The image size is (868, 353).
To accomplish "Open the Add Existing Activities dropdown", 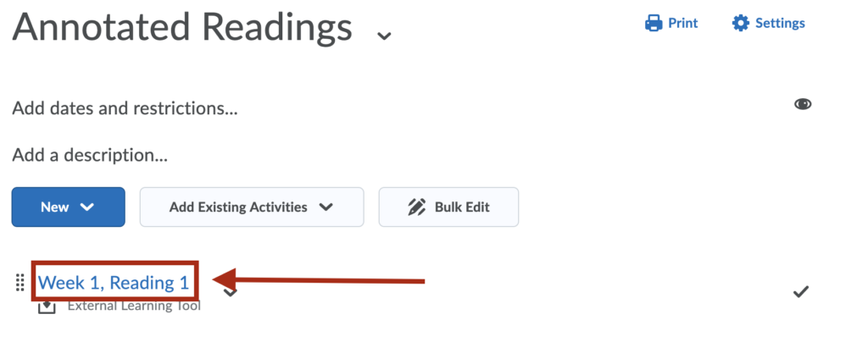I will click(252, 207).
